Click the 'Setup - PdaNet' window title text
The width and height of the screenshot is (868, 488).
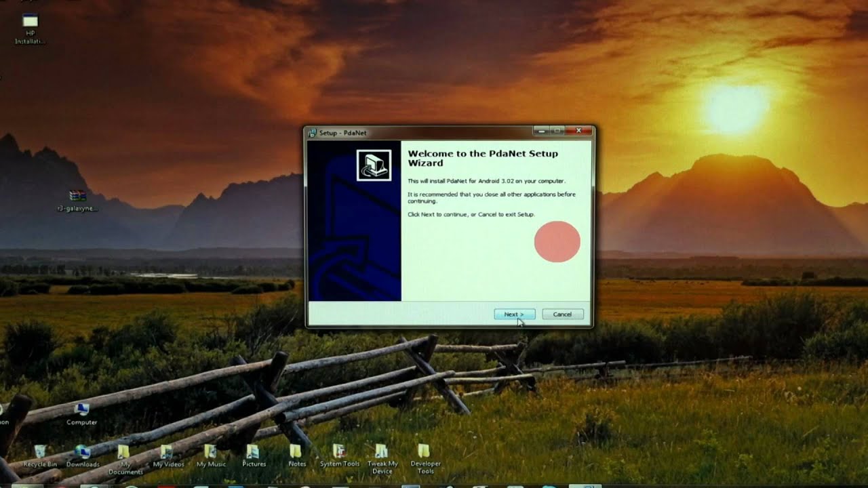(x=343, y=133)
